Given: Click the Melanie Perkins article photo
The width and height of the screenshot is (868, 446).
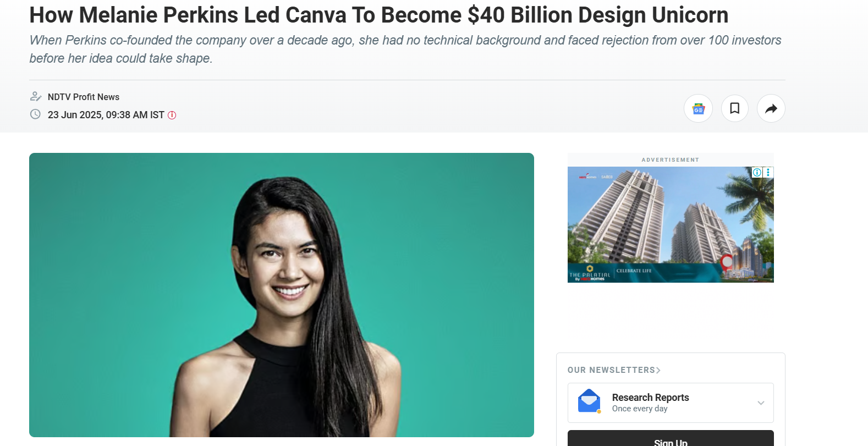Looking at the screenshot, I should tap(282, 295).
